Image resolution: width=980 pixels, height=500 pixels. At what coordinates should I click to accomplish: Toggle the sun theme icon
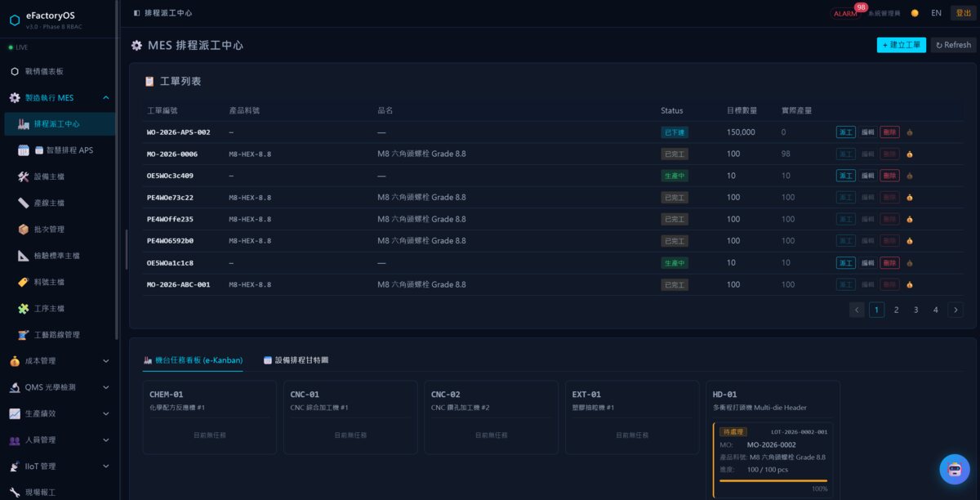pos(915,13)
